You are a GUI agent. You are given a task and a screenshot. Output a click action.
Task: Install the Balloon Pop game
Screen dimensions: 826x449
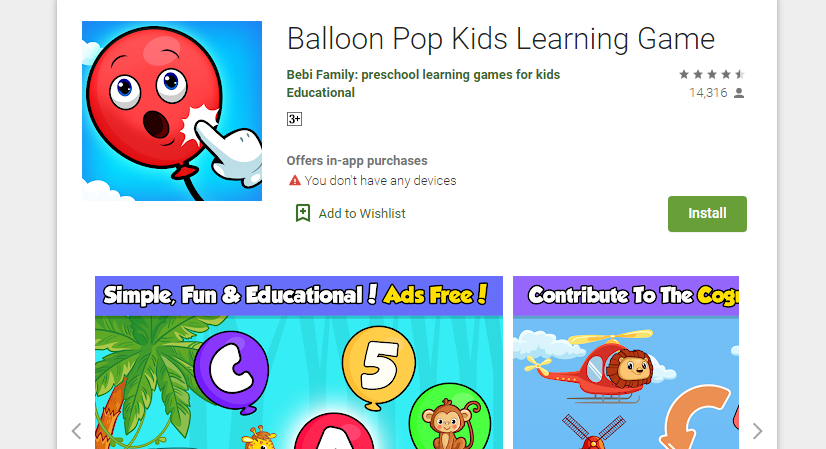point(707,213)
